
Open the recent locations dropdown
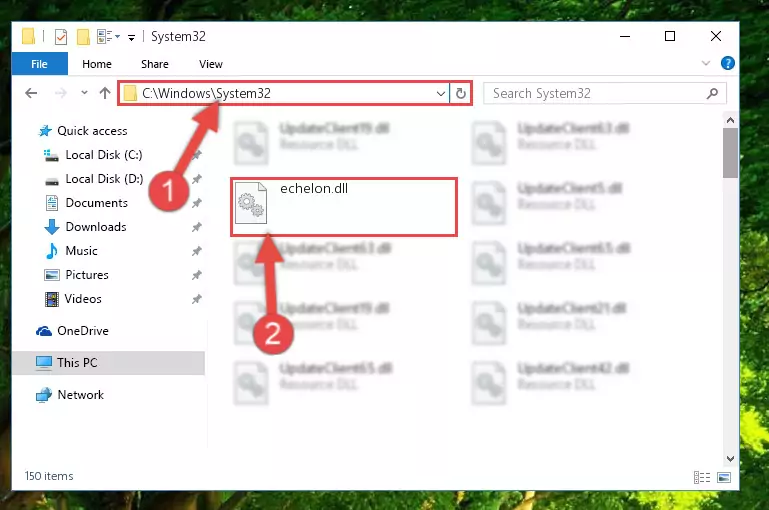84,92
